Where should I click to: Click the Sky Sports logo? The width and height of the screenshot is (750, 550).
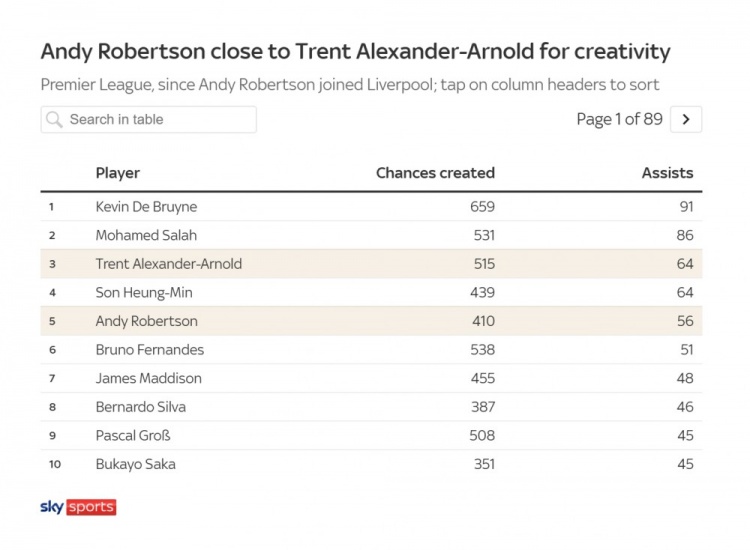click(x=78, y=507)
